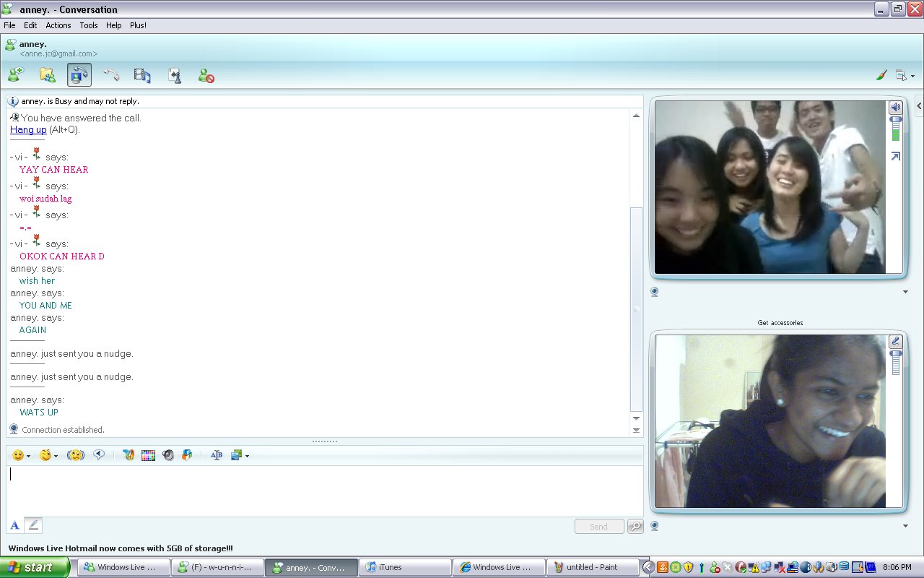
Task: Expand dropdown arrow below contact video
Action: (905, 292)
